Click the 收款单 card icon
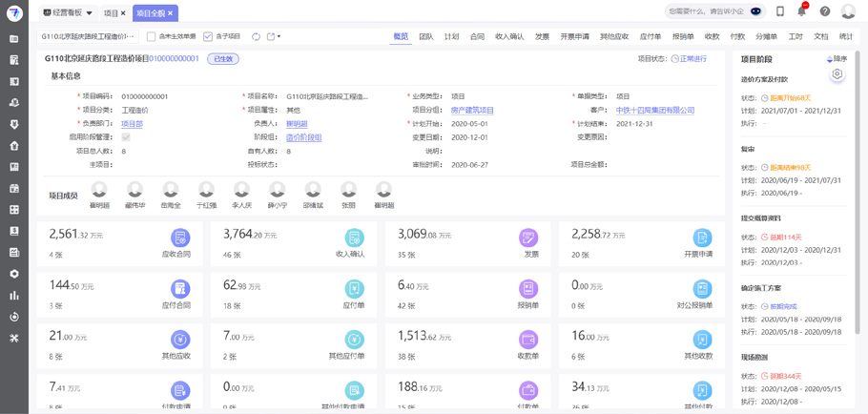 pyautogui.click(x=527, y=340)
